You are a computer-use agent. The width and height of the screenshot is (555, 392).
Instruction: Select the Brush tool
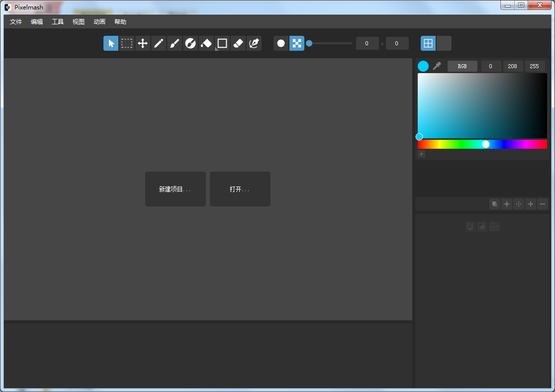coord(175,43)
